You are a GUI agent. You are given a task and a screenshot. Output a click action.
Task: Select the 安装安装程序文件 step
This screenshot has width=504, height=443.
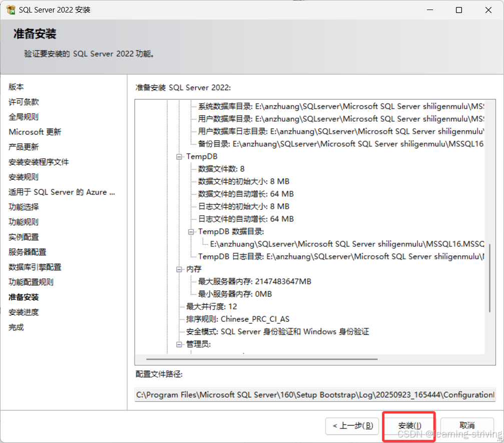click(39, 162)
